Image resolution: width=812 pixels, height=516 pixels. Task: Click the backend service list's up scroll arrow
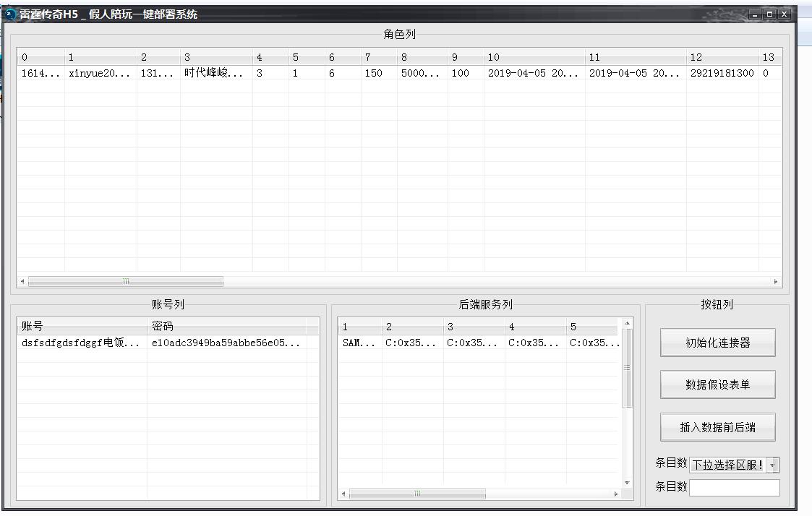[x=627, y=323]
